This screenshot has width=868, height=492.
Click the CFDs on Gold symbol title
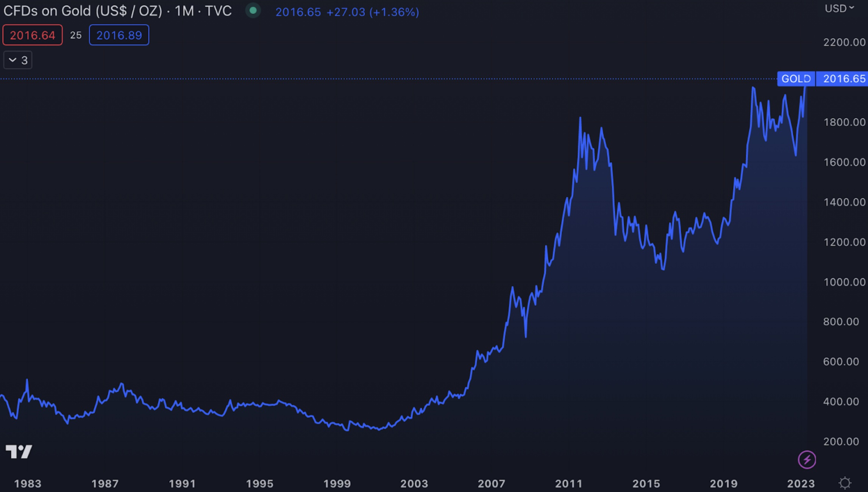pos(117,11)
